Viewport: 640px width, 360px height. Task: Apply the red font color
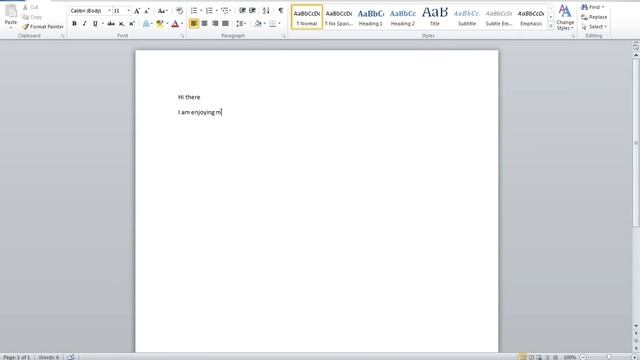175,24
